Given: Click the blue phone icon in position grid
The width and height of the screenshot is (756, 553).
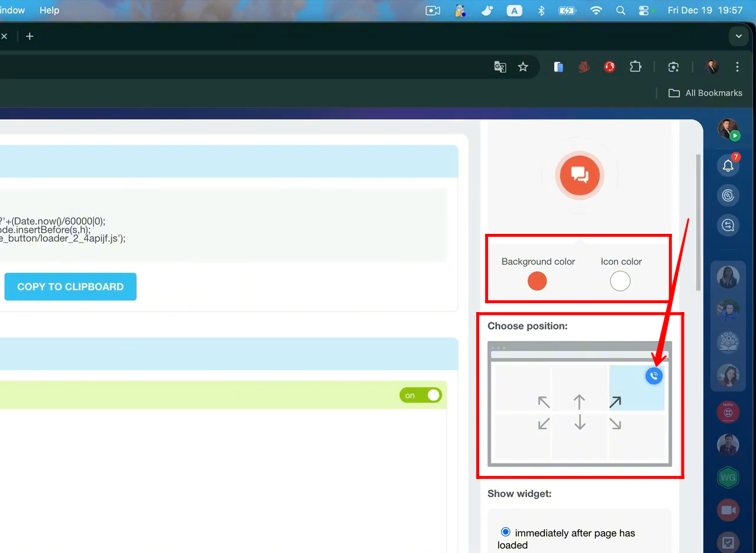Looking at the screenshot, I should tap(654, 375).
